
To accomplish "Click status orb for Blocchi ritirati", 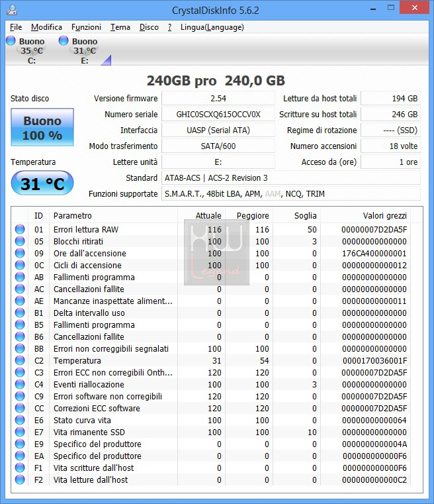I will pyautogui.click(x=20, y=241).
